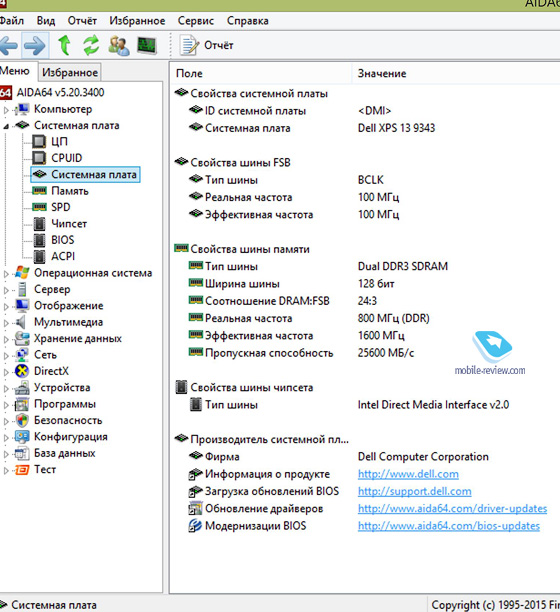Image resolution: width=560 pixels, height=612 pixels.
Task: Click the DirectX yellow X icon
Action: point(22,371)
